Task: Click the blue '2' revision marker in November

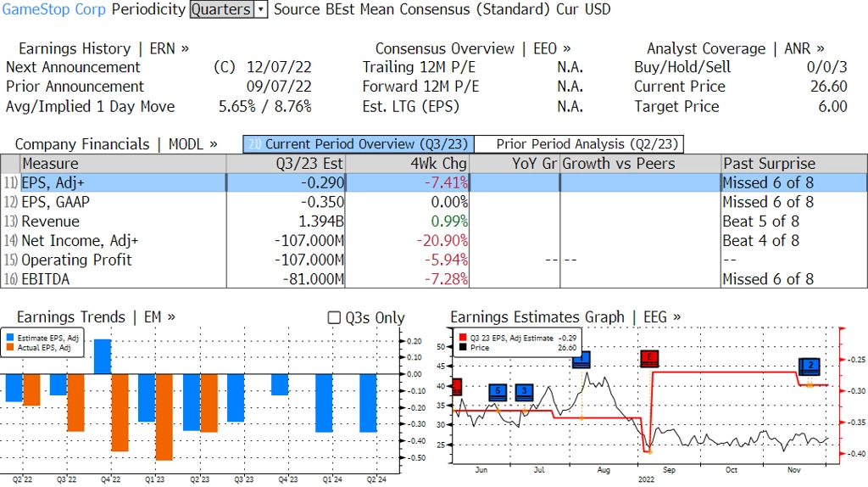Action: pyautogui.click(x=810, y=366)
